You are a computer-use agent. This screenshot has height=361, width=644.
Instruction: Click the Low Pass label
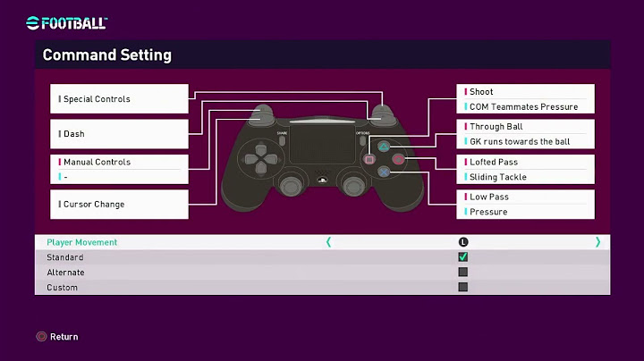(x=489, y=197)
